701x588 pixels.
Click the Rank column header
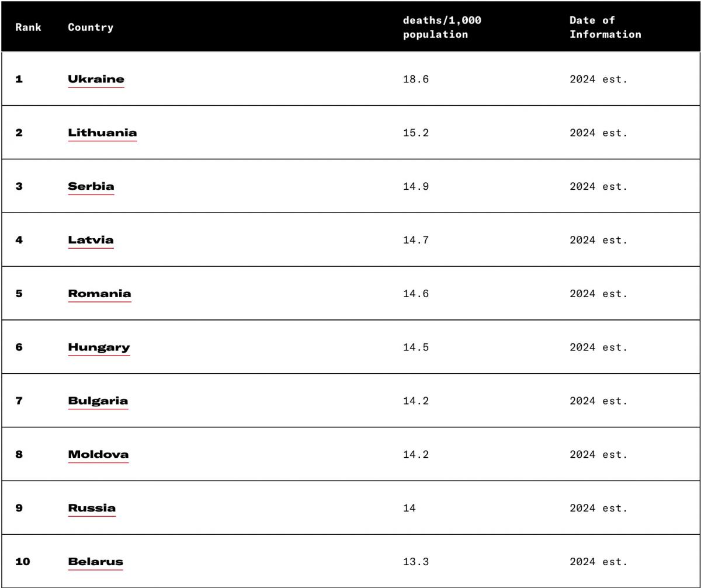(28, 27)
